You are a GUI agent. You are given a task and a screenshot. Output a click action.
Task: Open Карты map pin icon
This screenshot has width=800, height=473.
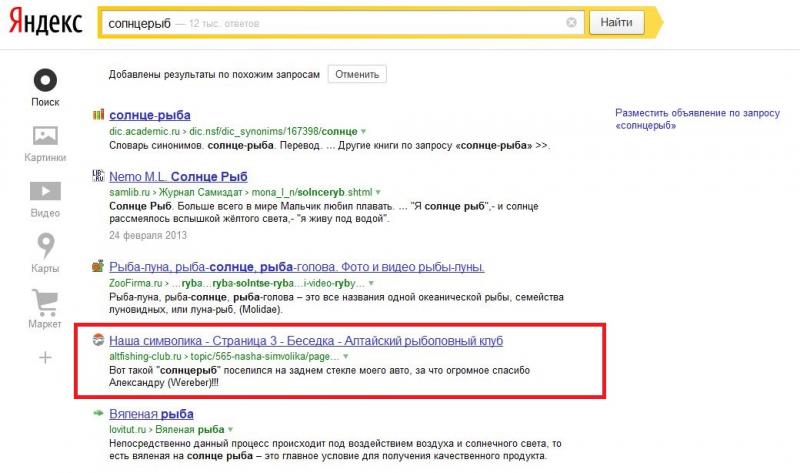[x=45, y=246]
